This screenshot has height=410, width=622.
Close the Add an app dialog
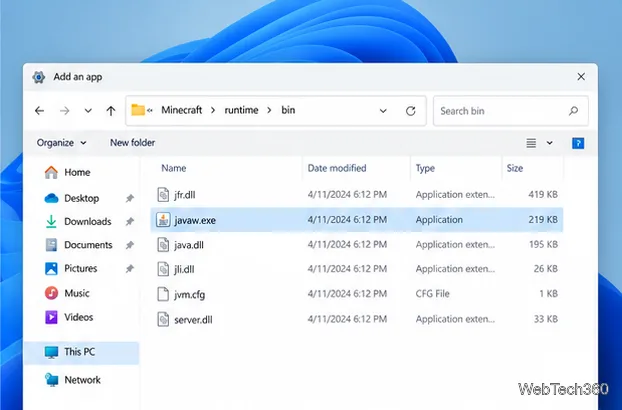(581, 77)
